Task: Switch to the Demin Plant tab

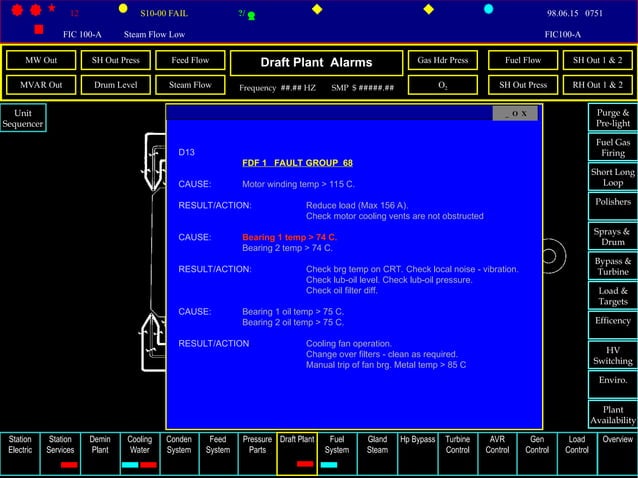Action: click(x=100, y=454)
